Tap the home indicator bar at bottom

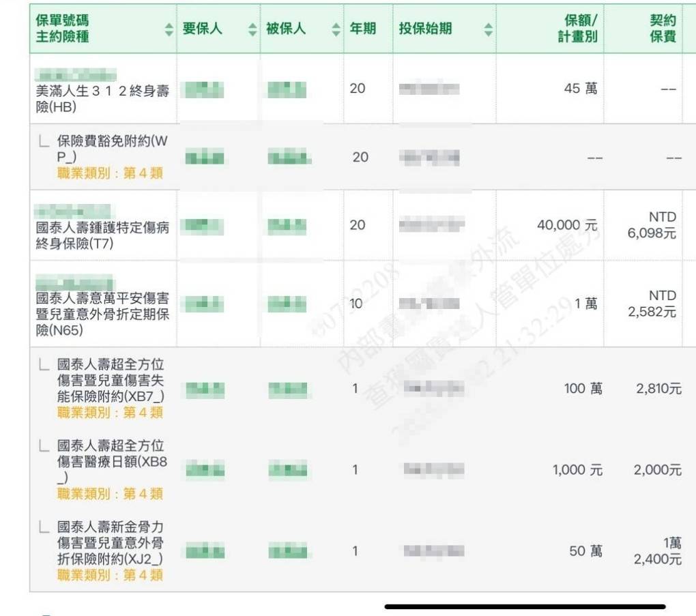tap(525, 606)
